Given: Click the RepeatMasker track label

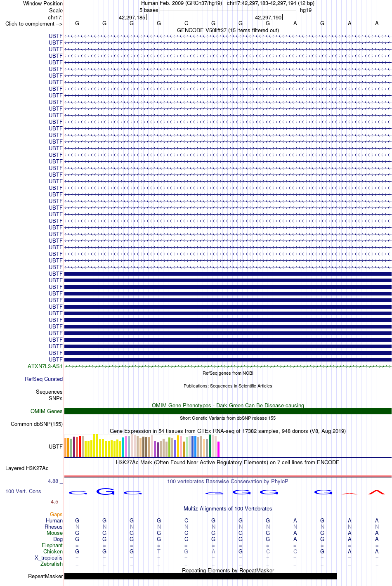Looking at the screenshot, I should [45, 576].
